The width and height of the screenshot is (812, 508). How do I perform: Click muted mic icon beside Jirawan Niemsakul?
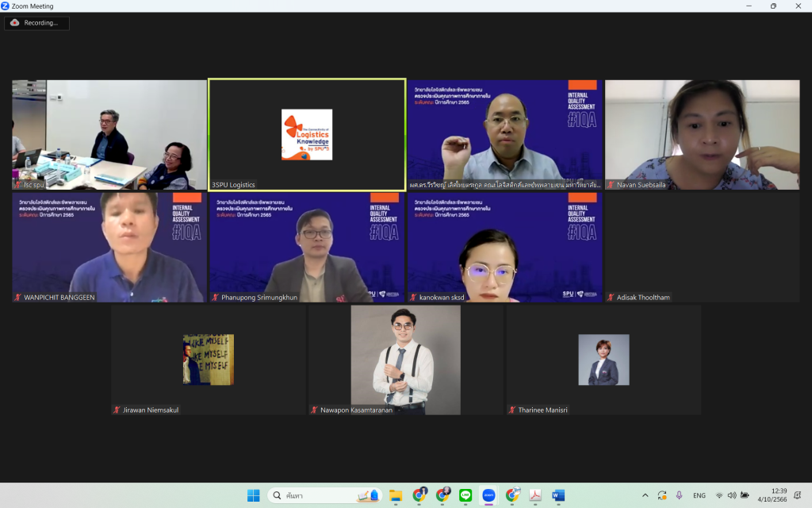pyautogui.click(x=117, y=410)
